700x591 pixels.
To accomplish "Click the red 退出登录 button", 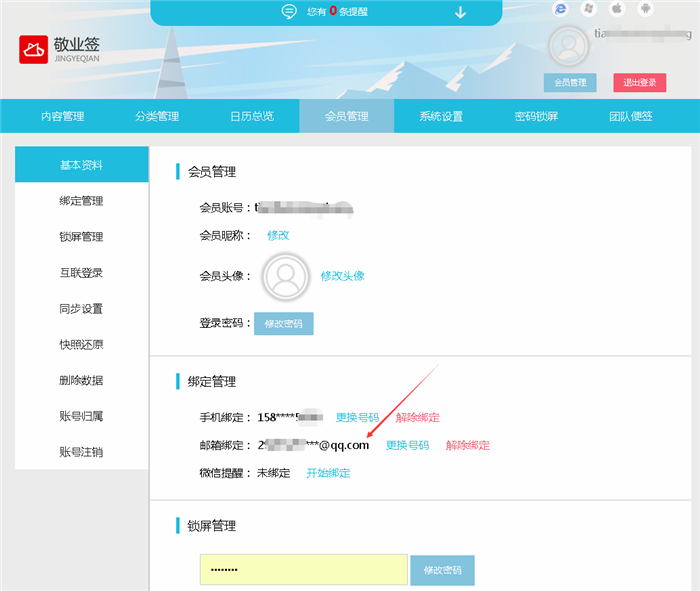I will click(639, 83).
